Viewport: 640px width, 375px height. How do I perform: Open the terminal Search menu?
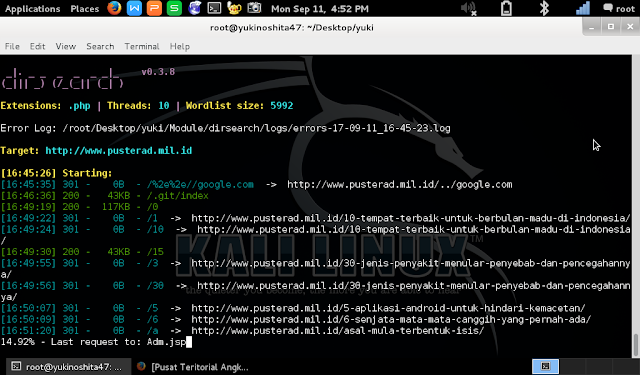(x=100, y=47)
